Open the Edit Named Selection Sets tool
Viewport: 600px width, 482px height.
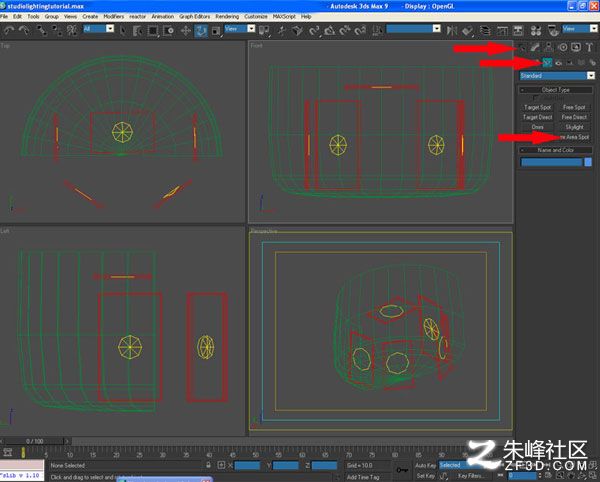tap(377, 30)
